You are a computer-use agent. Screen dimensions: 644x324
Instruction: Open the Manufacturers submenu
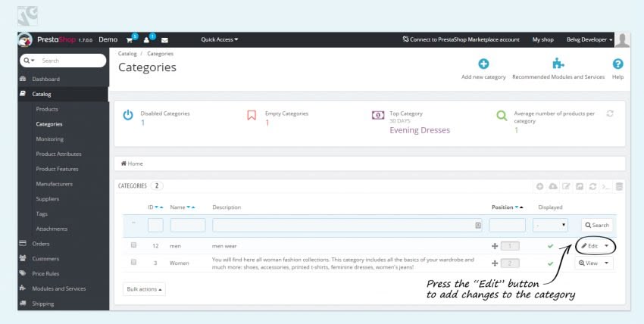pos(55,184)
